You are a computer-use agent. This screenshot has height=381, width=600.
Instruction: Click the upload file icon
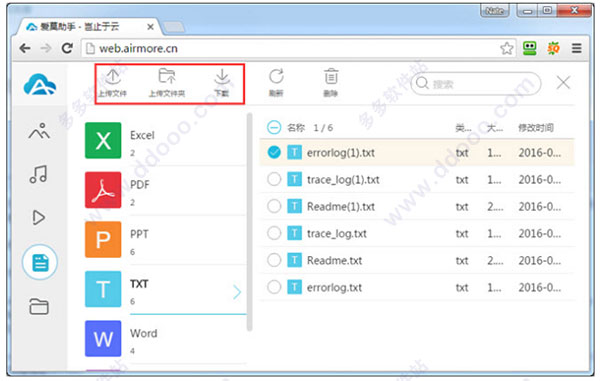coord(113,77)
